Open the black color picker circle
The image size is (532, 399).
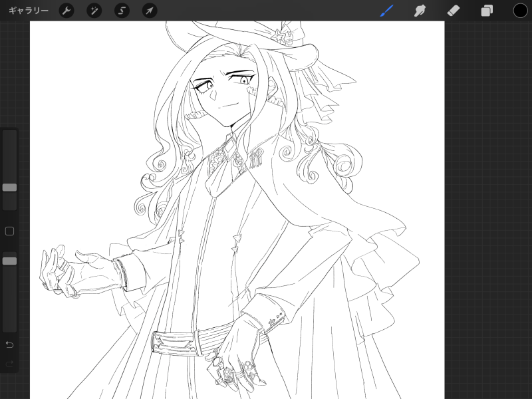[x=520, y=11]
